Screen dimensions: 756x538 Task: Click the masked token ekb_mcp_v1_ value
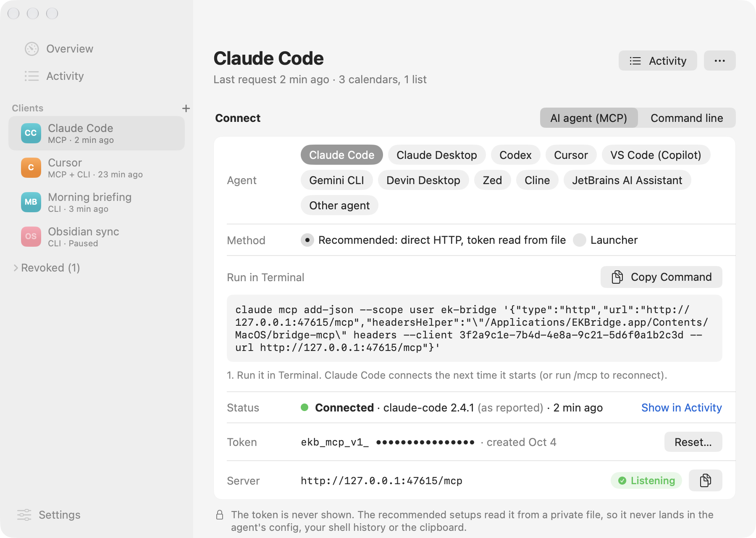click(388, 442)
